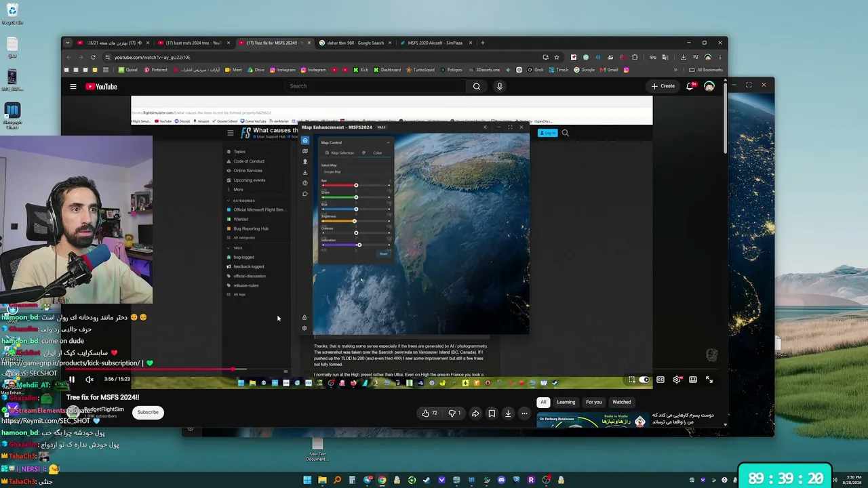Show hidden bookmarks with the overflow chevron
This screenshot has height=488, width=868.
[x=675, y=70]
